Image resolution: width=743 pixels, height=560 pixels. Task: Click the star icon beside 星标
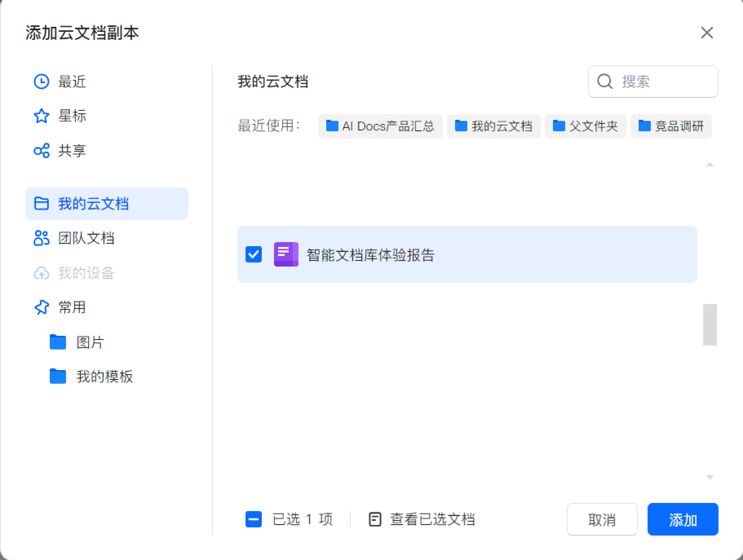tap(41, 116)
